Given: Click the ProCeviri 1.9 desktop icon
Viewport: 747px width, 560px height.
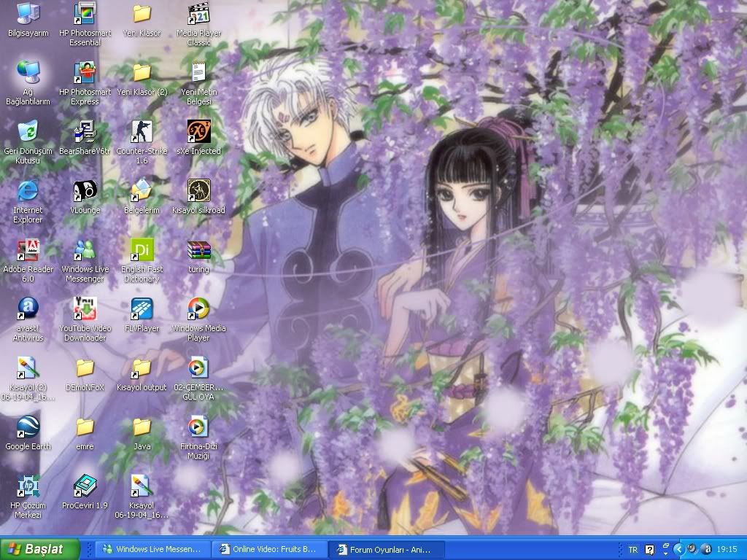Looking at the screenshot, I should click(x=85, y=491).
